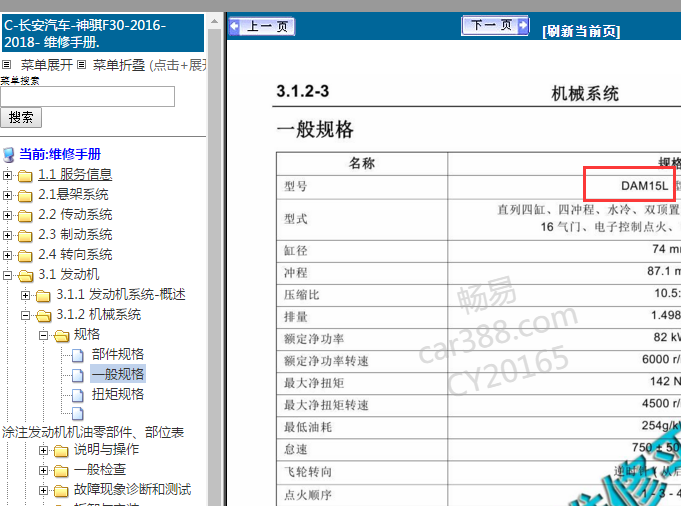Expand the 1.1 服务信息 node
Image resolution: width=681 pixels, height=506 pixels.
(x=7, y=175)
